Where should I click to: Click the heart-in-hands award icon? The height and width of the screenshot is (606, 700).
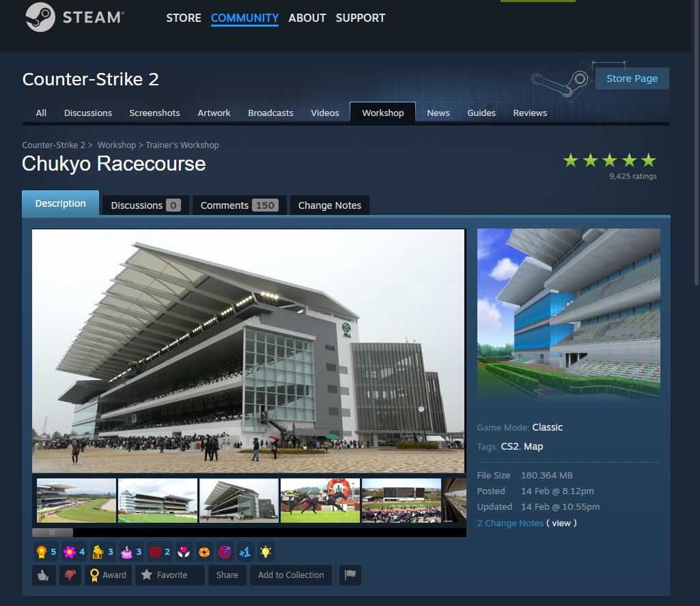pos(184,552)
